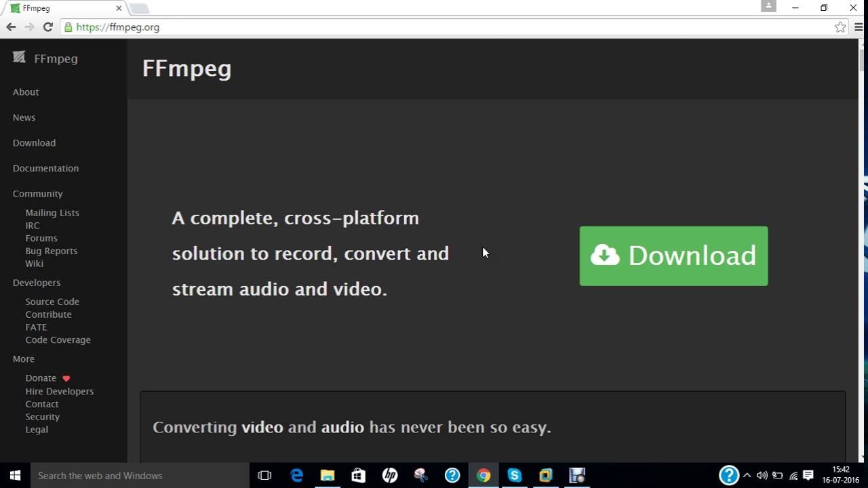Open the Security link
Screen dimensions: 868x488
(x=42, y=417)
